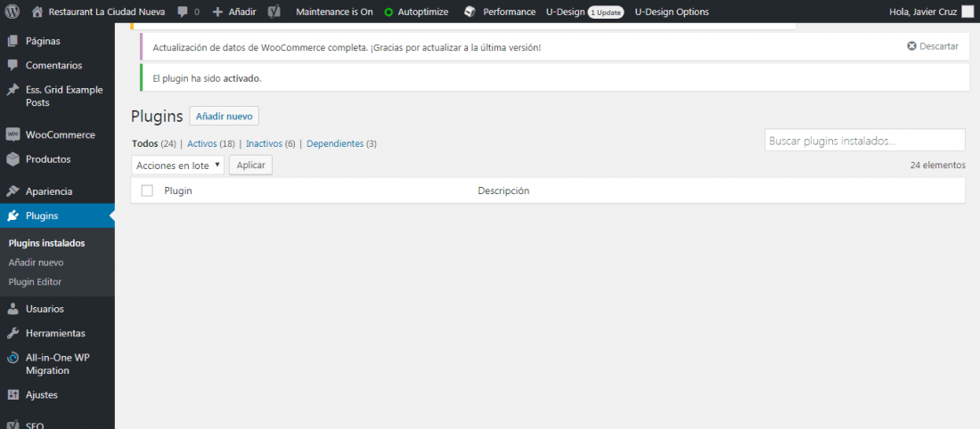Select the Plugins instalados submenu entry
980x429 pixels.
(47, 243)
